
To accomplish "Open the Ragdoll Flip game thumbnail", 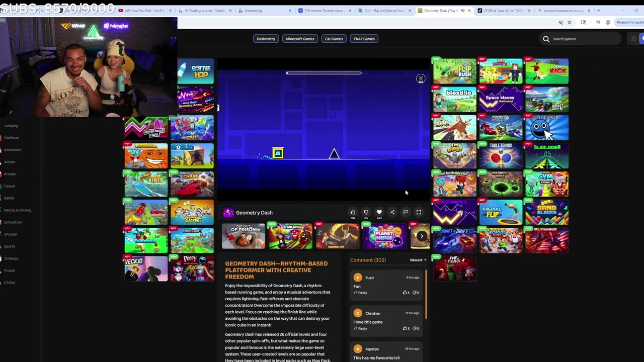I will (x=501, y=212).
